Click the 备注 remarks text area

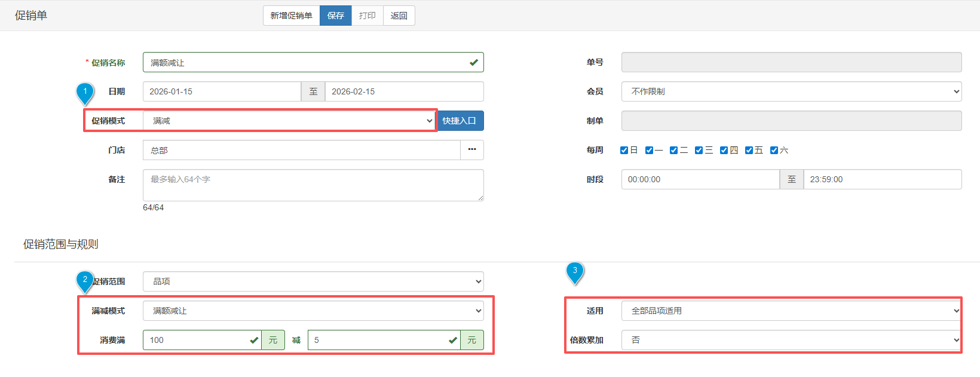(313, 185)
